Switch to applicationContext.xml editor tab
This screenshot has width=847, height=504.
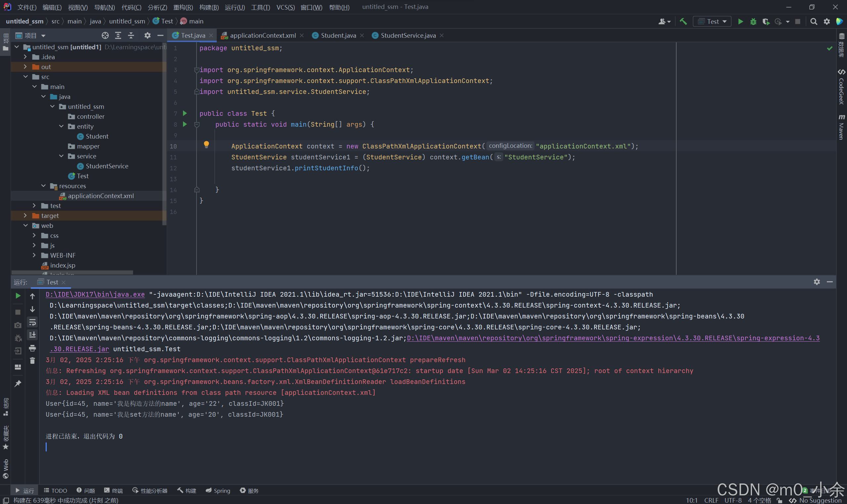pos(262,36)
